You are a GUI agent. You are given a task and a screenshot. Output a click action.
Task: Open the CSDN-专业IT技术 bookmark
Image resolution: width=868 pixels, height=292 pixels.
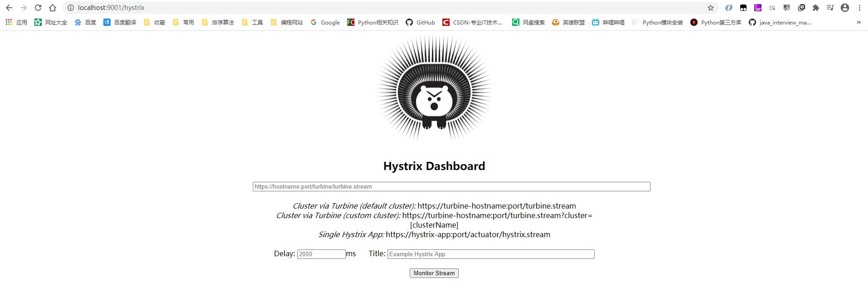(x=472, y=22)
